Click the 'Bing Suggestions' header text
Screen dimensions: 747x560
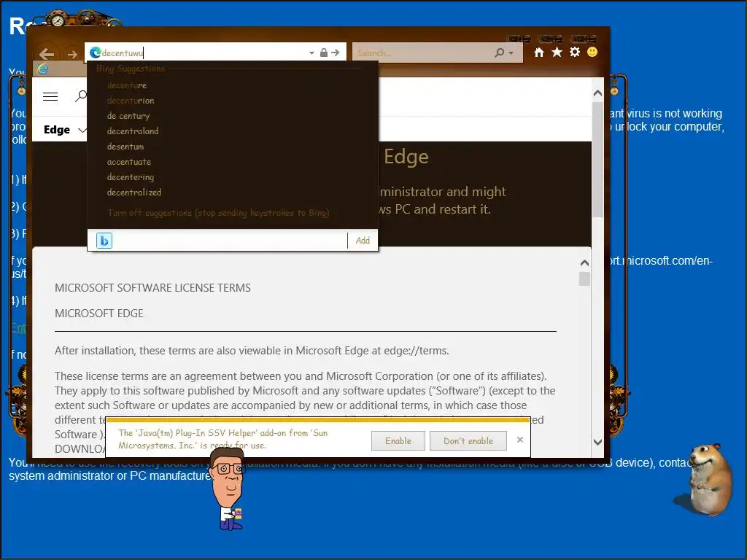(131, 69)
